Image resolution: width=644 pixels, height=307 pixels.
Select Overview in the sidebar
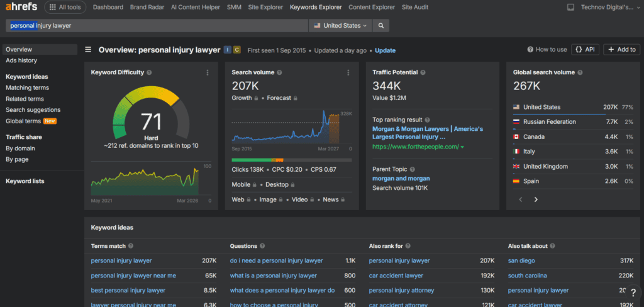[x=40, y=49]
